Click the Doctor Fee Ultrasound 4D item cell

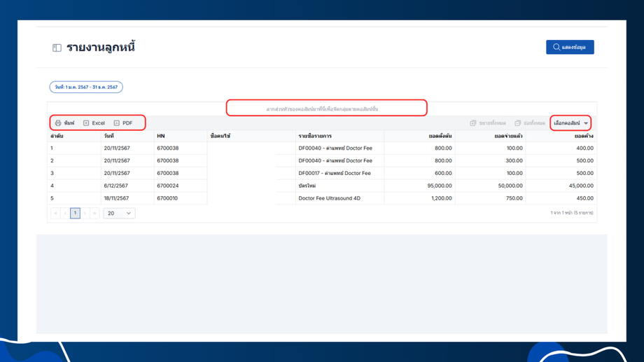tap(339, 198)
